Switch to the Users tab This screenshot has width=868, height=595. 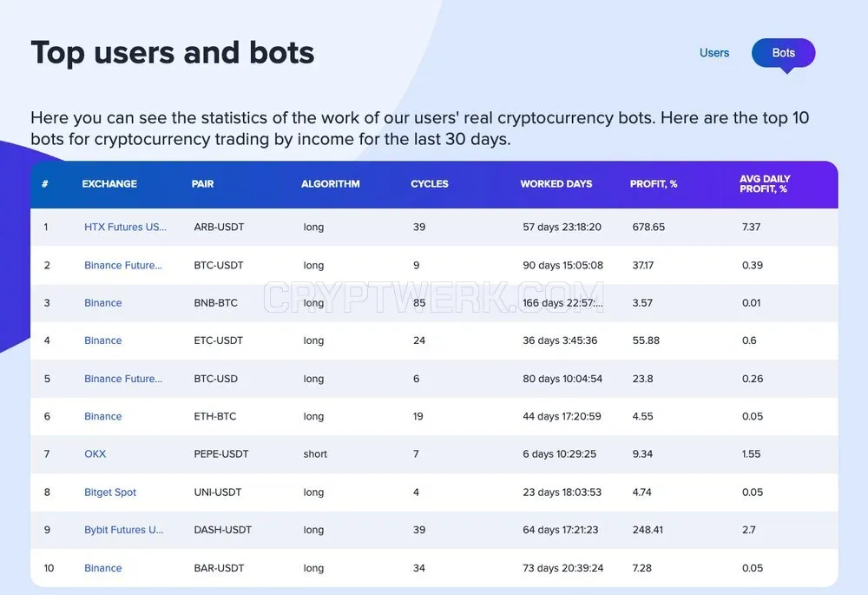pyautogui.click(x=714, y=53)
